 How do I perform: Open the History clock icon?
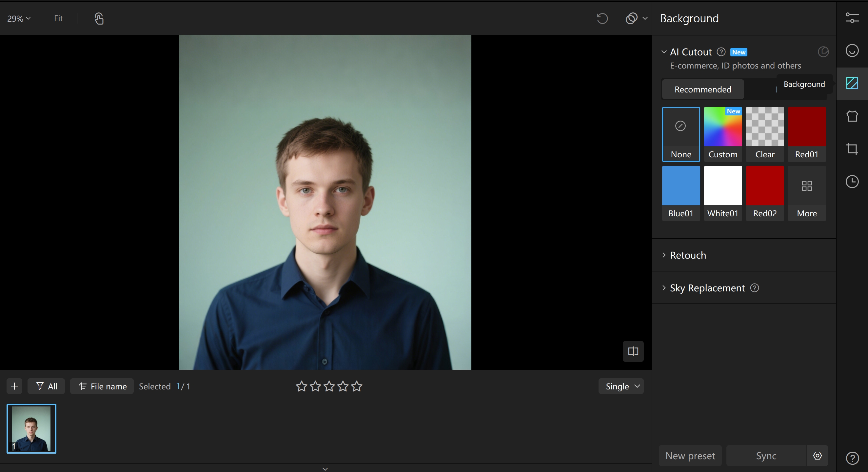852,182
